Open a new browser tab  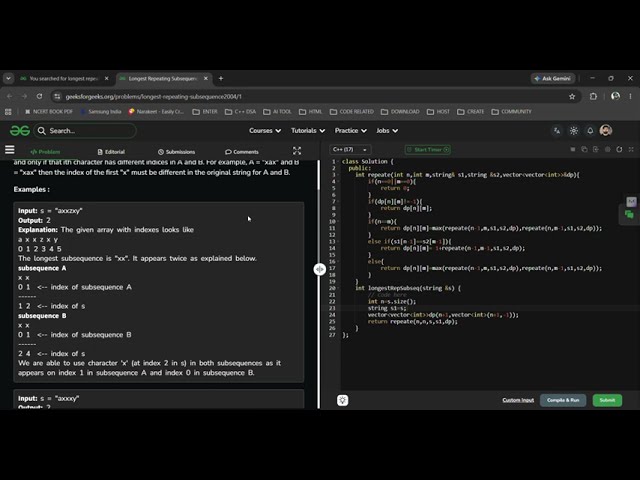(x=221, y=78)
